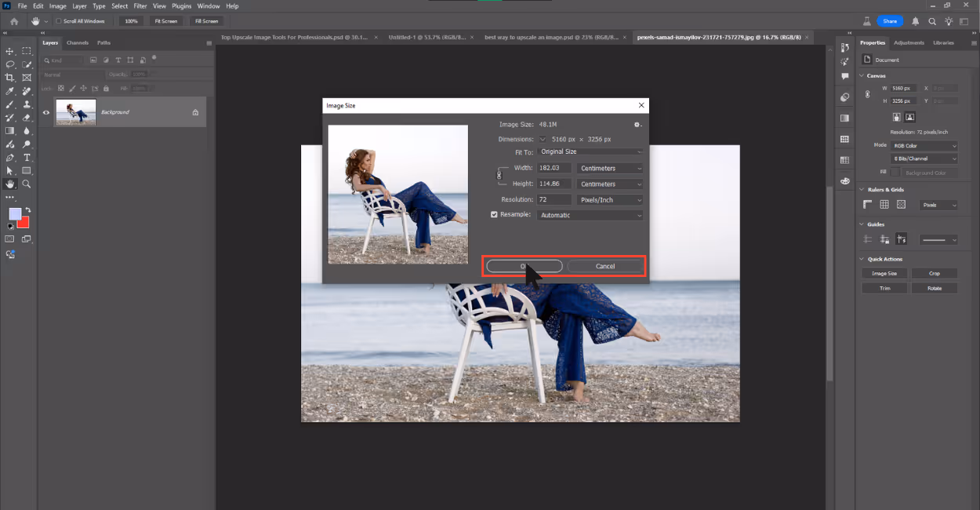980x510 pixels.
Task: Open the Dimensions units dropdown arrow
Action: [543, 139]
